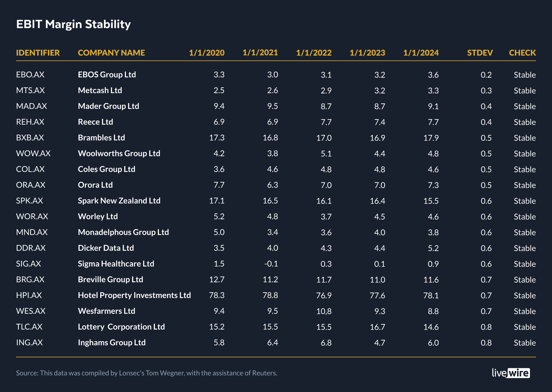
Task: Select the Wesfarmers Ltd company name
Action: [106, 311]
